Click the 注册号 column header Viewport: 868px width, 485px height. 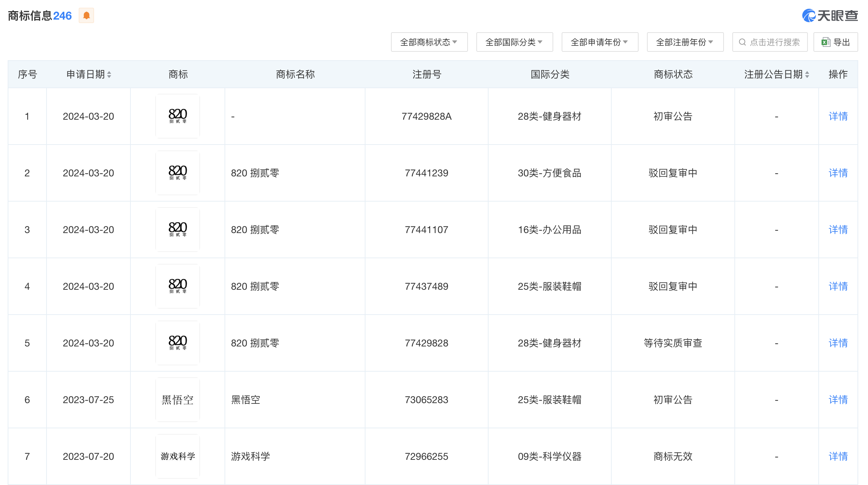click(x=427, y=75)
